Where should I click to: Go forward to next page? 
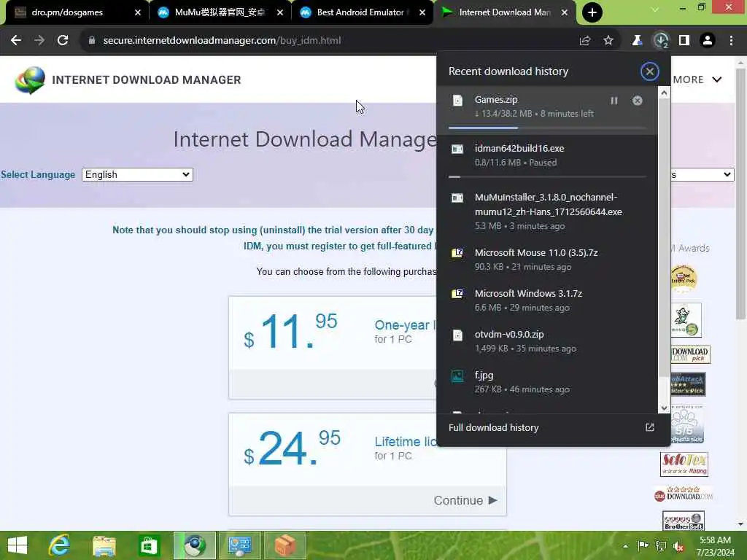pyautogui.click(x=39, y=41)
